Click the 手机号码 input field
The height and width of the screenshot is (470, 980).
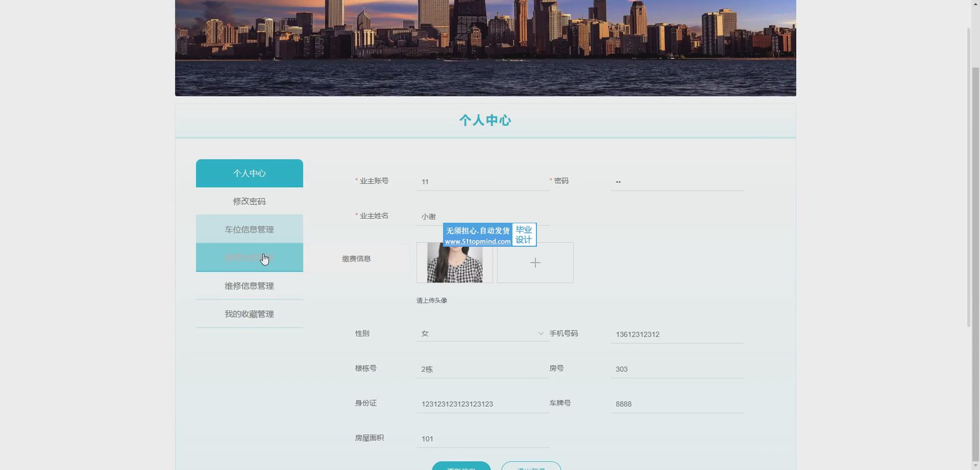point(676,334)
